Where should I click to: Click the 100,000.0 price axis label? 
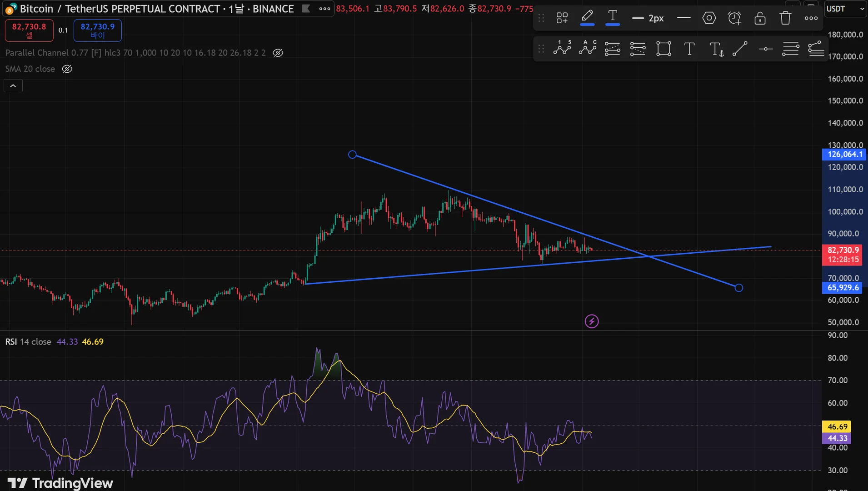845,212
